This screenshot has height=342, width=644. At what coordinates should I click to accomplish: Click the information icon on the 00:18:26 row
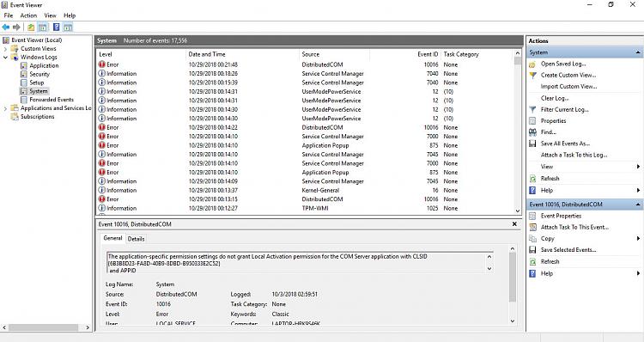(102, 74)
